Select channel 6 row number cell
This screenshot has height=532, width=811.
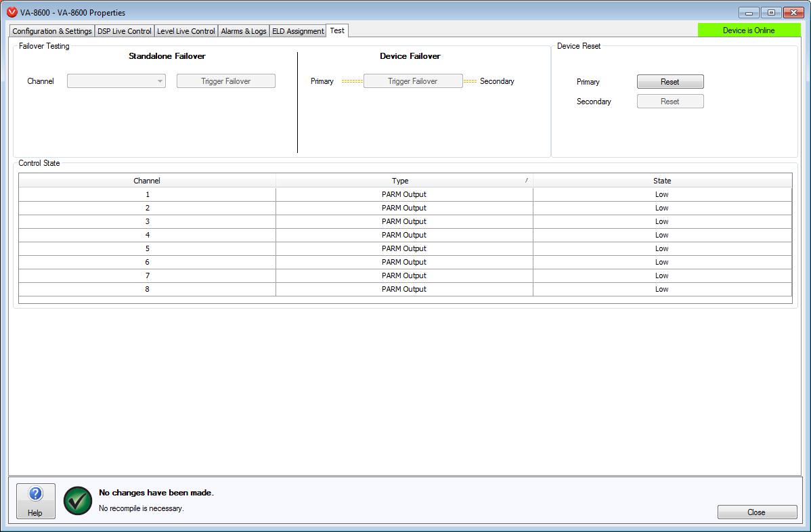[x=148, y=262]
